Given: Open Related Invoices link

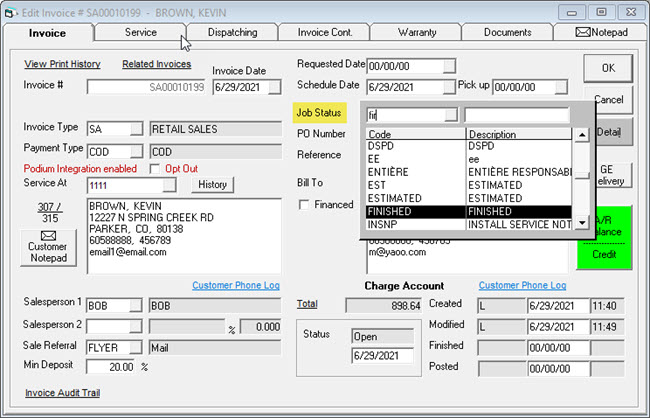Looking at the screenshot, I should tap(157, 64).
